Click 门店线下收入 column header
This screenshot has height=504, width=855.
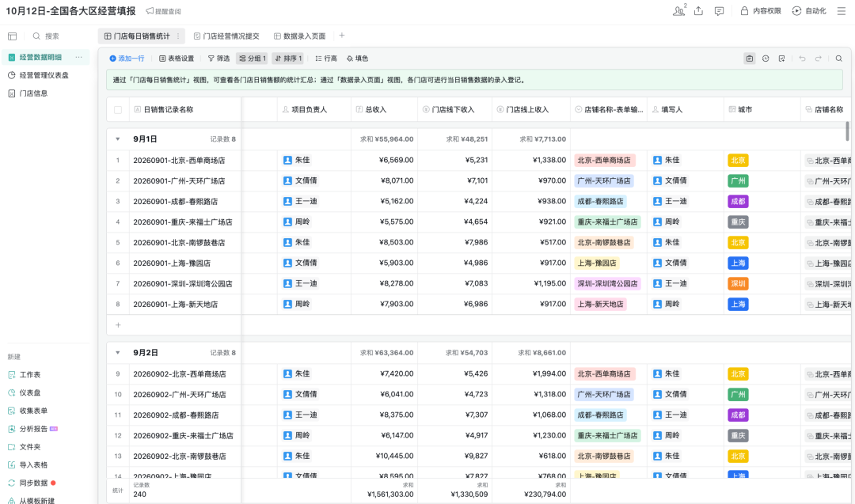pyautogui.click(x=454, y=109)
